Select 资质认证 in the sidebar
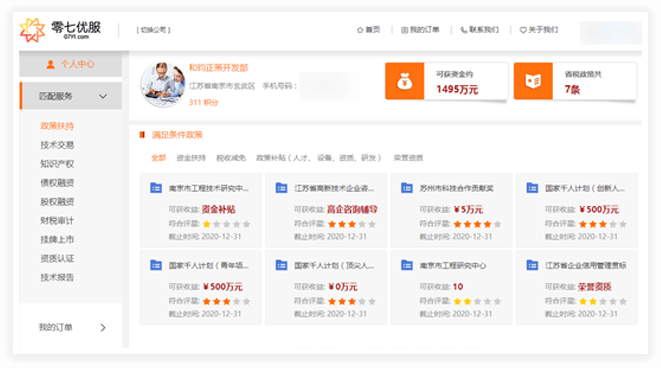 click(x=57, y=258)
